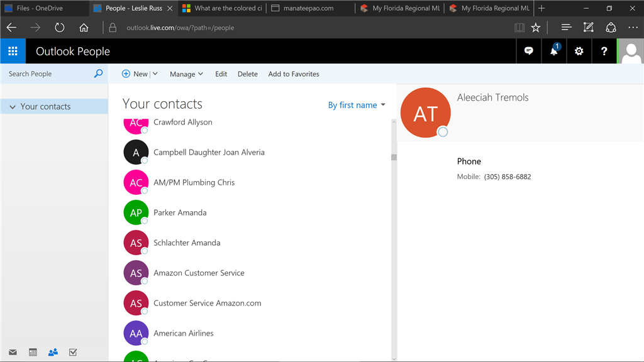
Task: Click the Edit button in the toolbar
Action: tap(221, 74)
